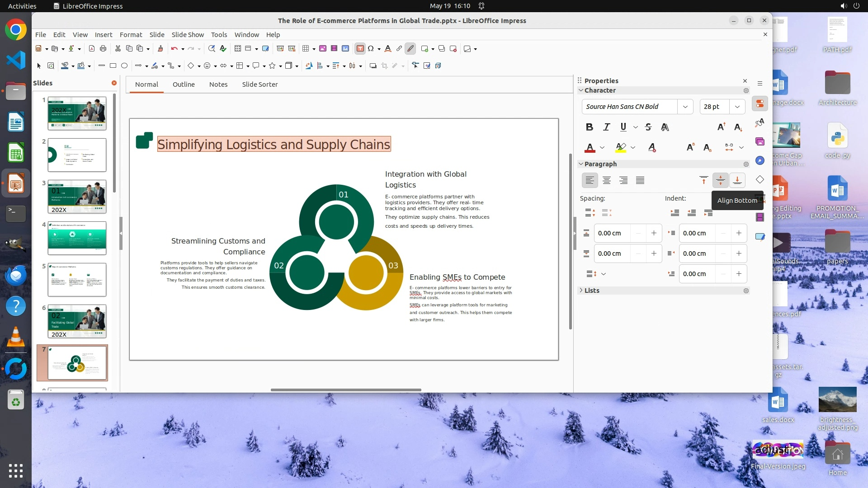Toggle Strikethrough in Character panel
This screenshot has width=868, height=488.
[648, 127]
